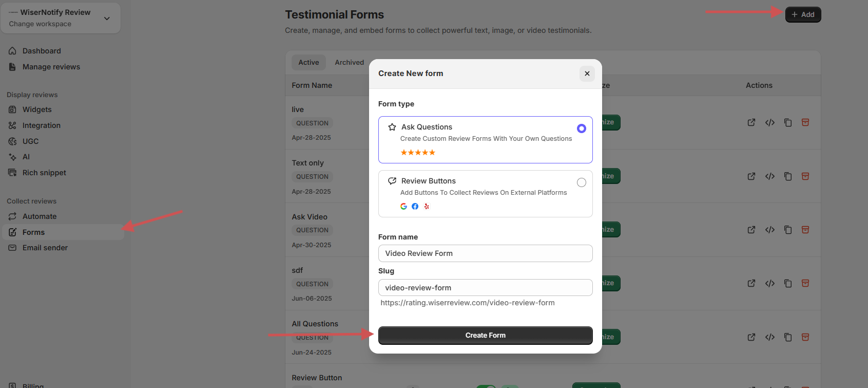868x388 pixels.
Task: Select the Review Buttons radio option
Action: coord(581,182)
